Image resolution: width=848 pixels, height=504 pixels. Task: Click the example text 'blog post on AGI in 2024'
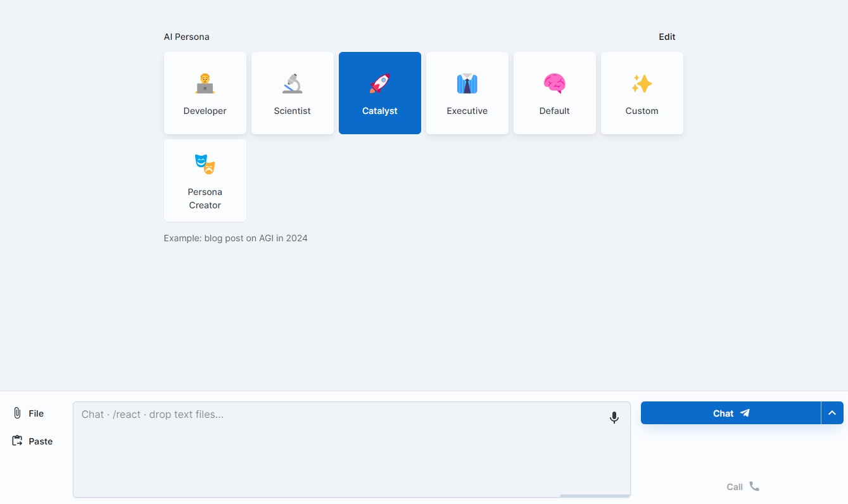tap(256, 238)
